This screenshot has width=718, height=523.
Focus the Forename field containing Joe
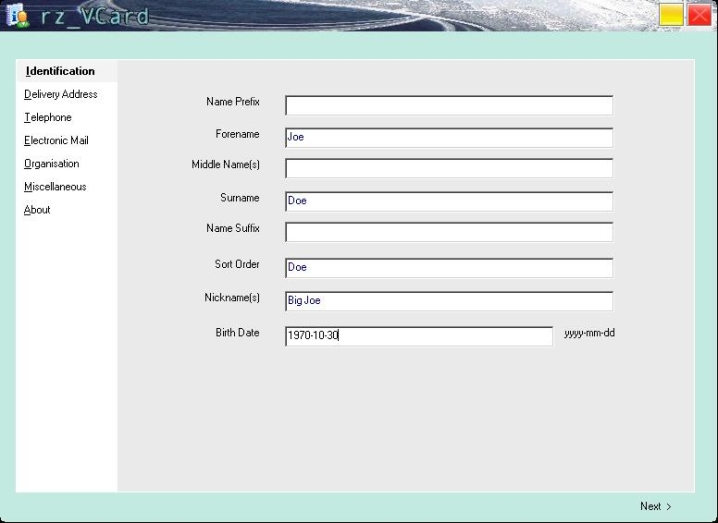pos(448,138)
